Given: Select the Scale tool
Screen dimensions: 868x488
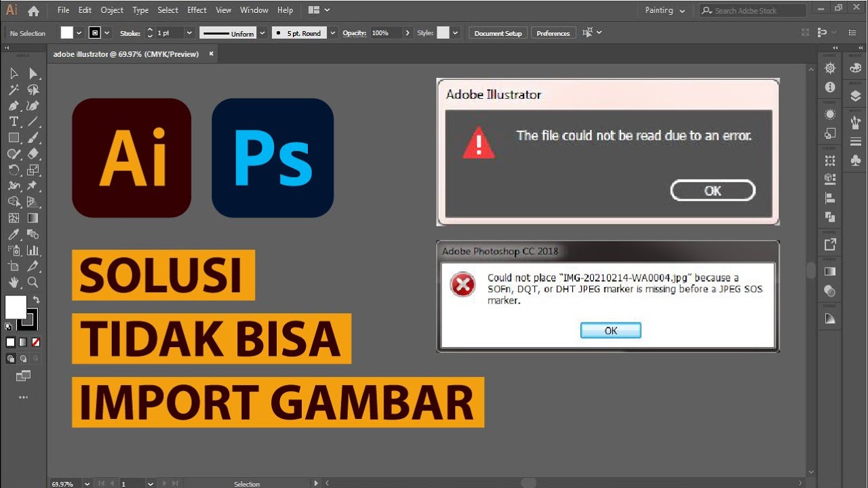Looking at the screenshot, I should coord(33,170).
